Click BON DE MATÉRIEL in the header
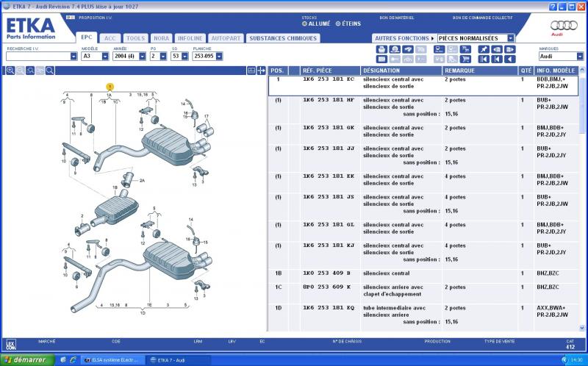 (397, 18)
